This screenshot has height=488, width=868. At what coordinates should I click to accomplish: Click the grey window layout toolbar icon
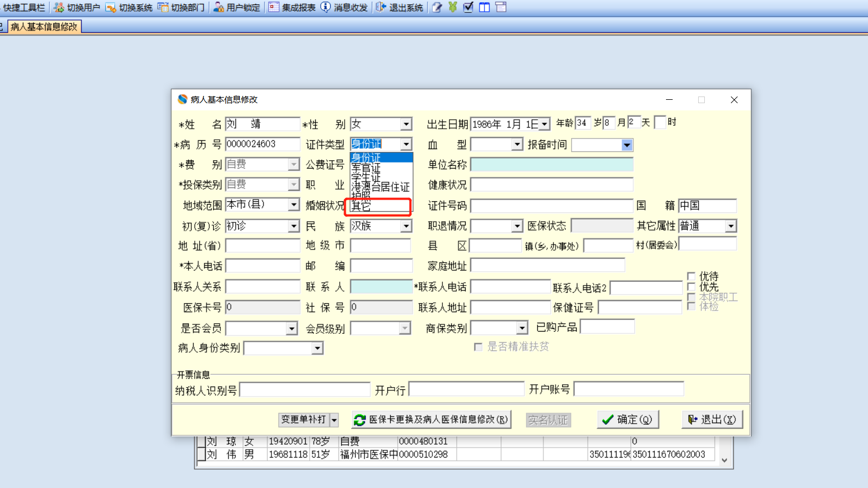[x=501, y=7]
